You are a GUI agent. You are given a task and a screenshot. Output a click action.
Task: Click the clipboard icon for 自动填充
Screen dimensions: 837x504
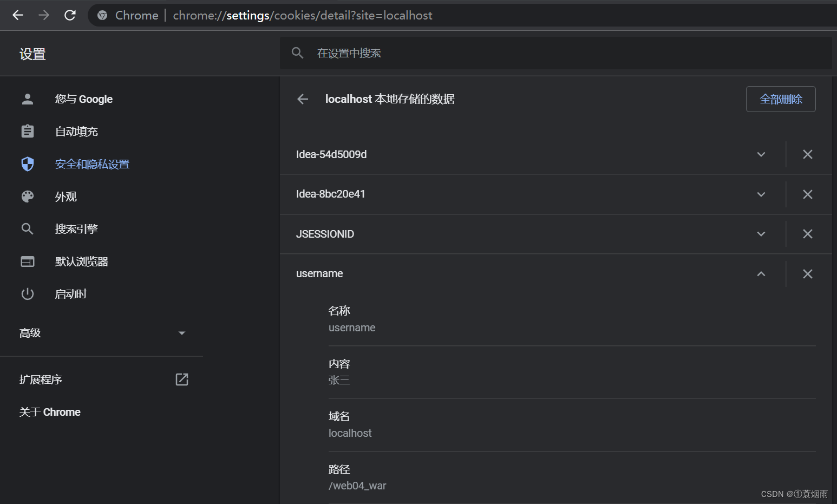(28, 132)
